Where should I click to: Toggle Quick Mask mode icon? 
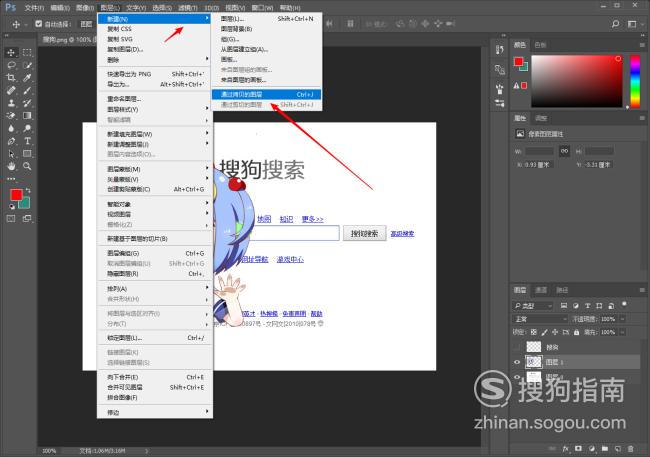point(11,219)
